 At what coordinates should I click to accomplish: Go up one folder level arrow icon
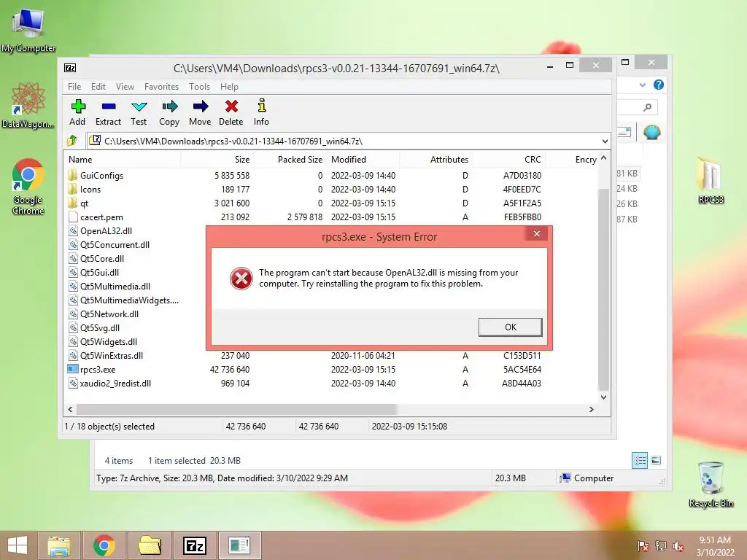(x=72, y=141)
